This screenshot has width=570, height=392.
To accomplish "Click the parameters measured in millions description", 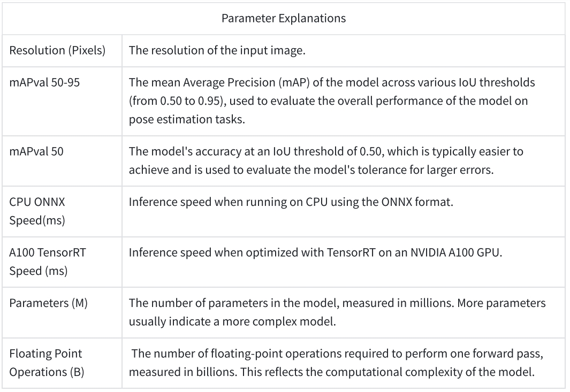I will coord(337,312).
